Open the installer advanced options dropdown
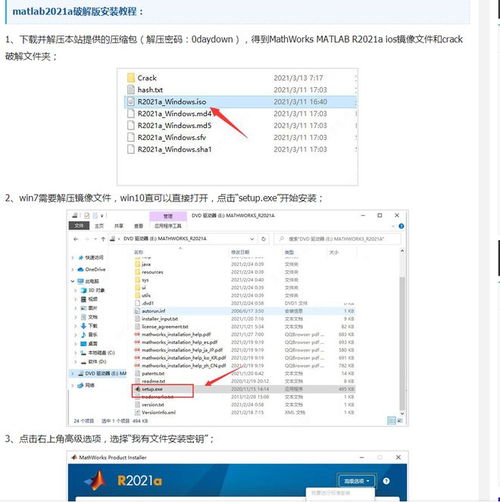Image resolution: width=500 pixels, height=502 pixels. click(357, 481)
